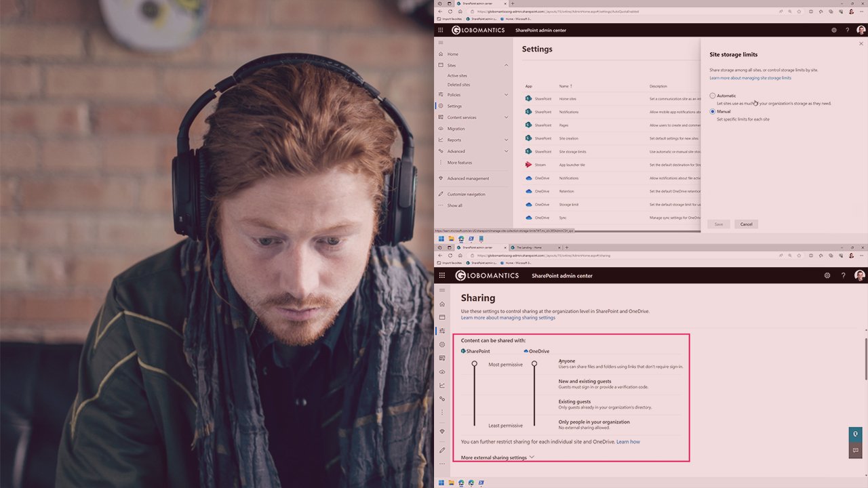868x488 pixels.
Task: Click the Name column sort header
Action: tap(566, 86)
